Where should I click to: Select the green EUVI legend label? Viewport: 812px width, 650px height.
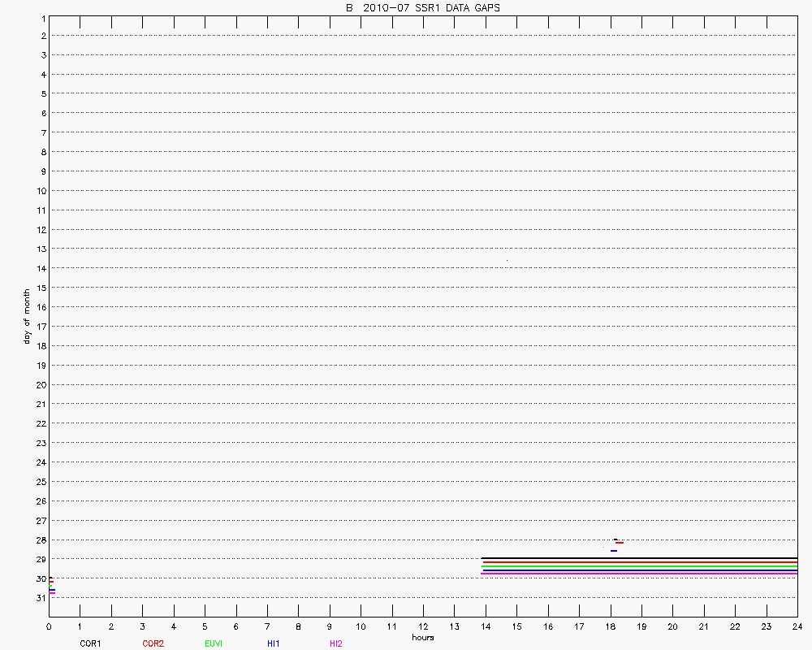tap(214, 643)
